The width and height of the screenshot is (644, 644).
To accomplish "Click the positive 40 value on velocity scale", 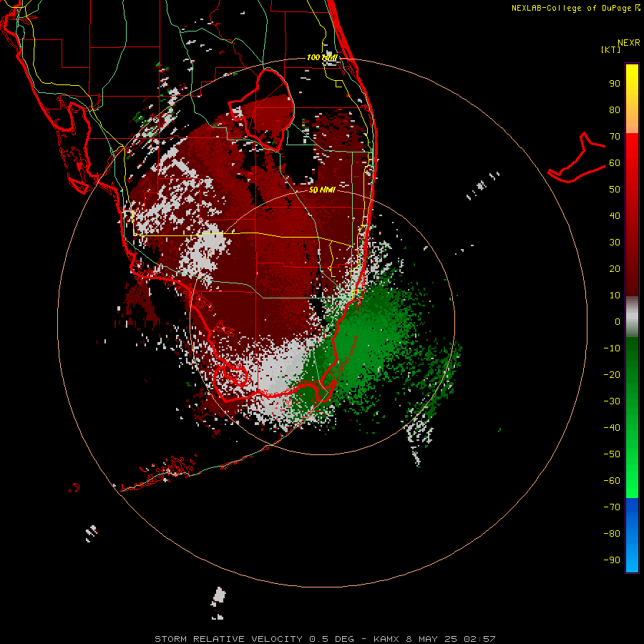I will pos(615,215).
